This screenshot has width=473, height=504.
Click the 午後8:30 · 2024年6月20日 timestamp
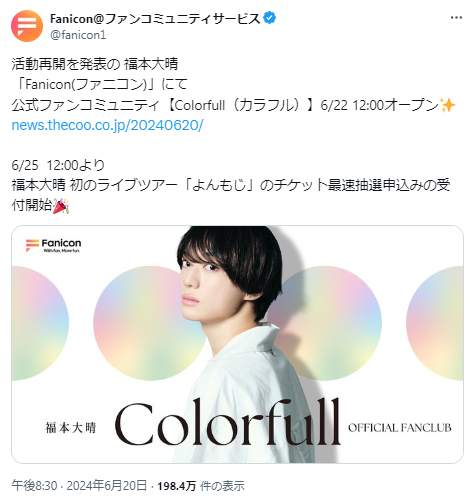click(x=79, y=486)
